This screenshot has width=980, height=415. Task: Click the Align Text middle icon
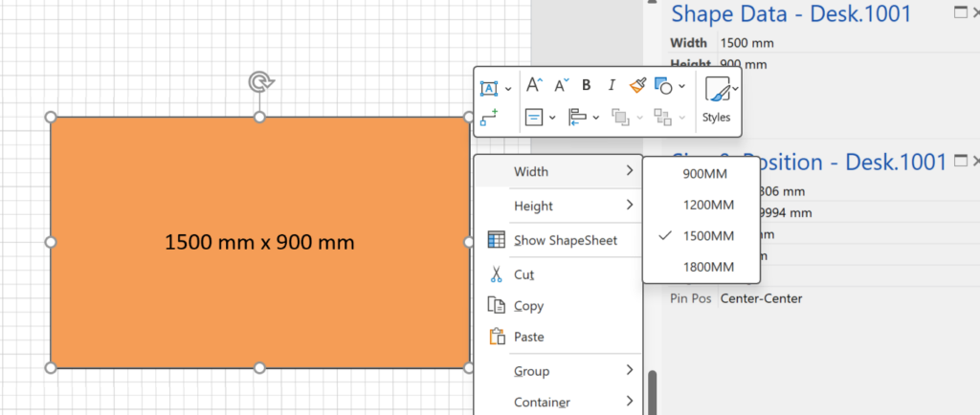tap(534, 117)
